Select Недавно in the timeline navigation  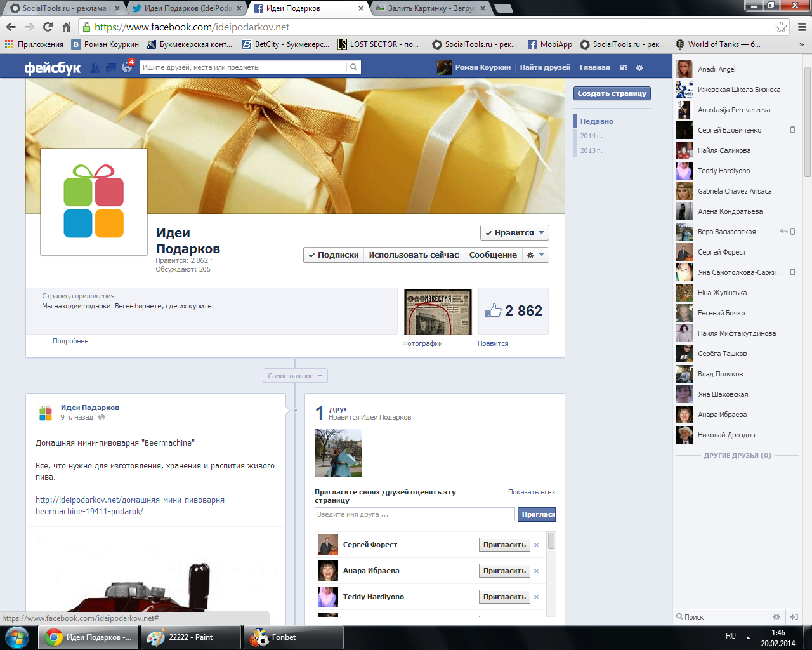point(597,121)
